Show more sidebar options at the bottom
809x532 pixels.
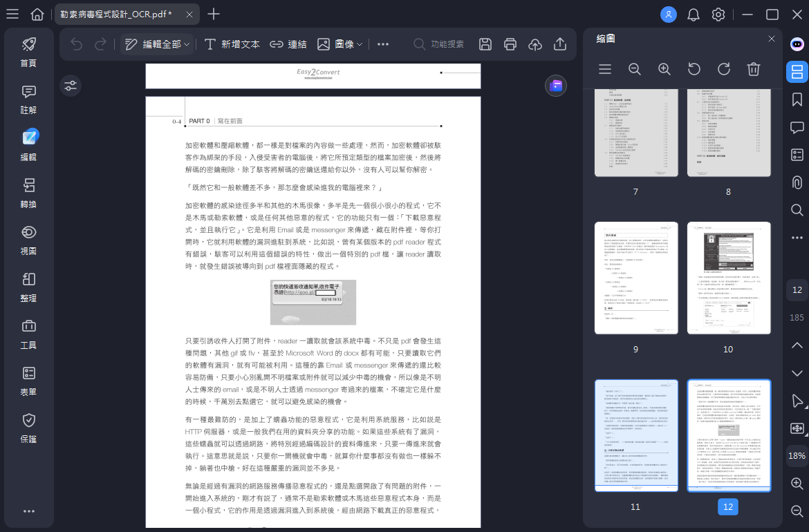coord(29,511)
